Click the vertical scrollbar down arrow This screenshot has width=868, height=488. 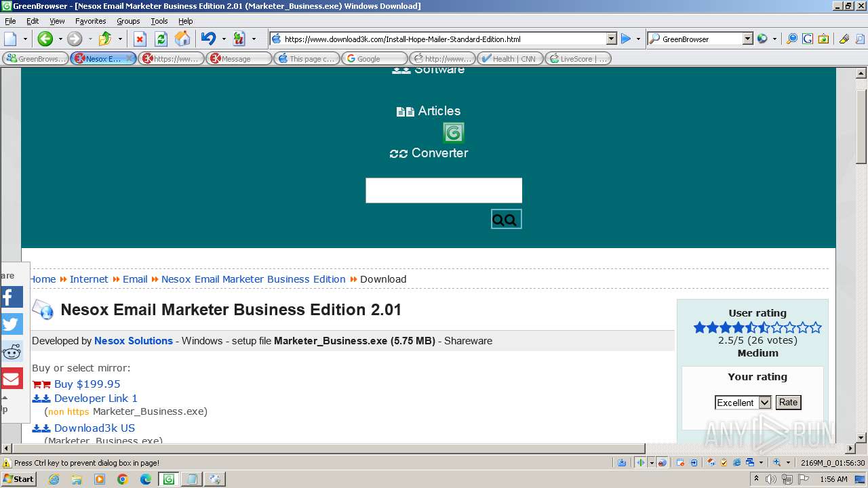click(x=861, y=438)
